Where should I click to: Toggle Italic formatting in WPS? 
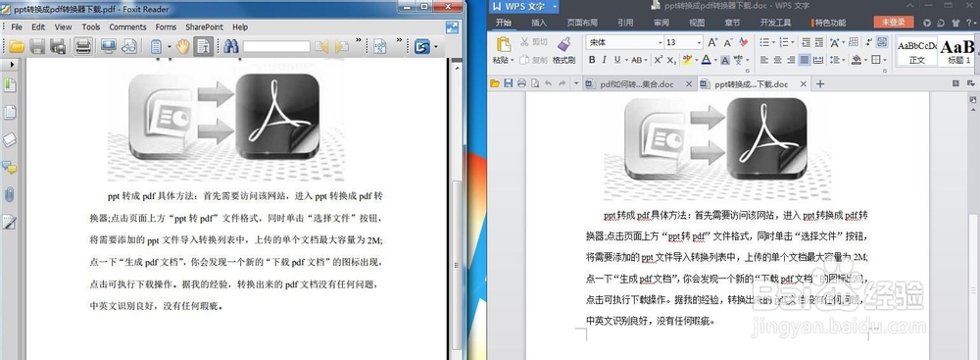click(x=605, y=60)
